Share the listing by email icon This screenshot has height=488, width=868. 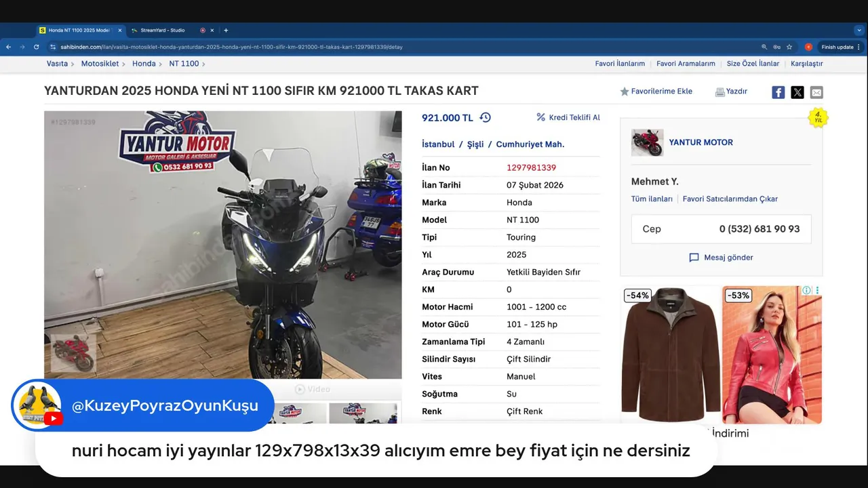point(816,92)
